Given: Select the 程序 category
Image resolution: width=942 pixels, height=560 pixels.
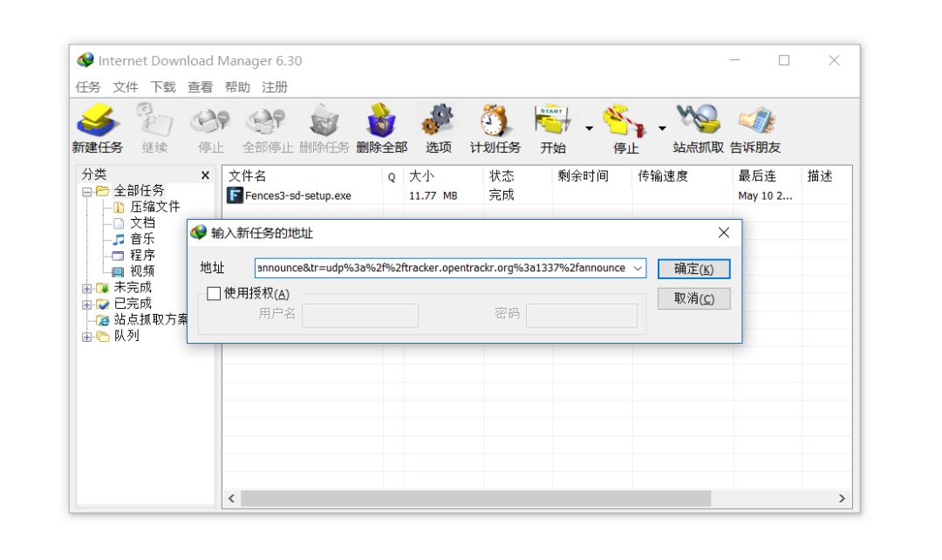Looking at the screenshot, I should click(x=142, y=256).
